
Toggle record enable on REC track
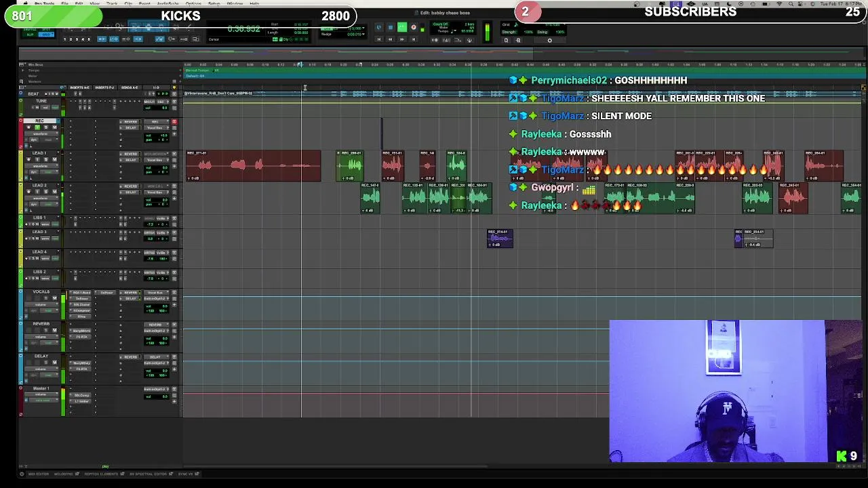28,127
